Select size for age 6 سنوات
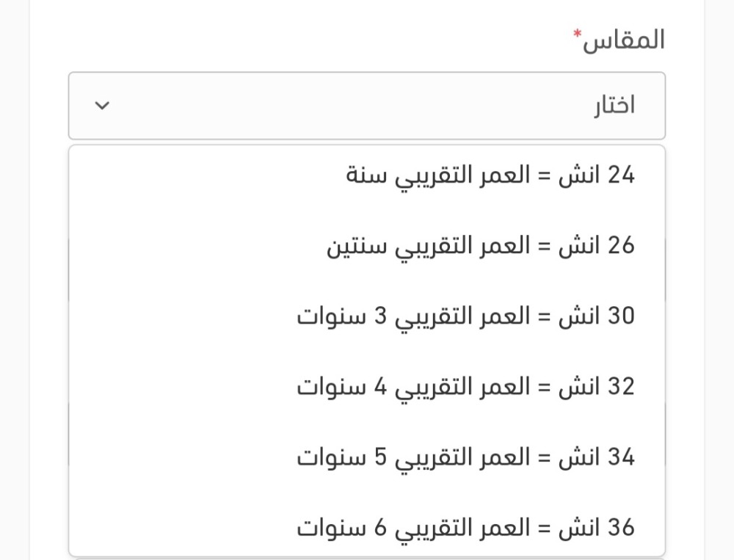This screenshot has height=560, width=734. 465,528
